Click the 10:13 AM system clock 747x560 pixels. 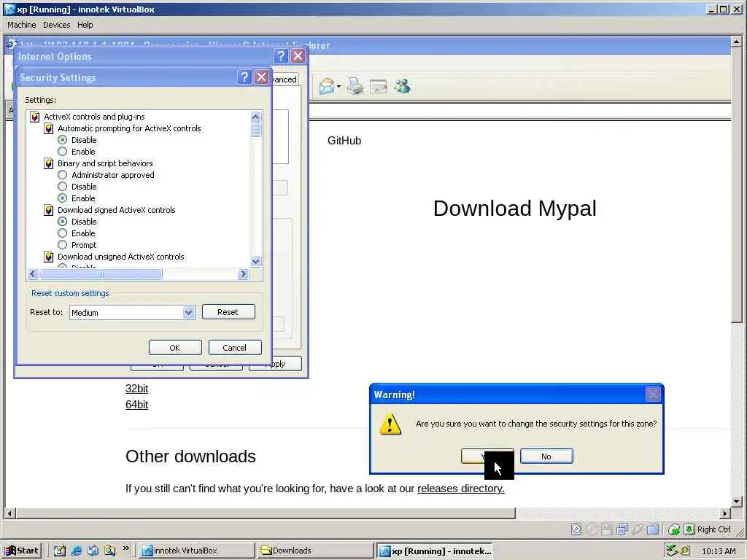719,551
